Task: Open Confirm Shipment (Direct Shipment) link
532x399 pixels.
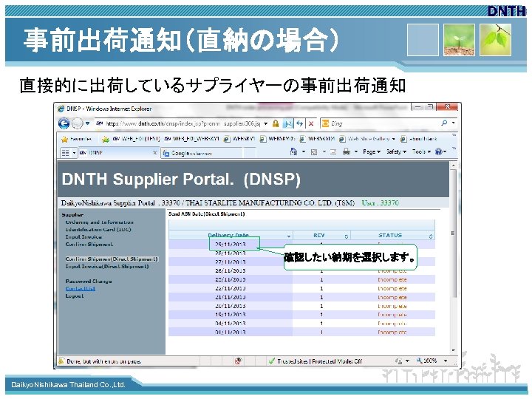Action: (112, 259)
